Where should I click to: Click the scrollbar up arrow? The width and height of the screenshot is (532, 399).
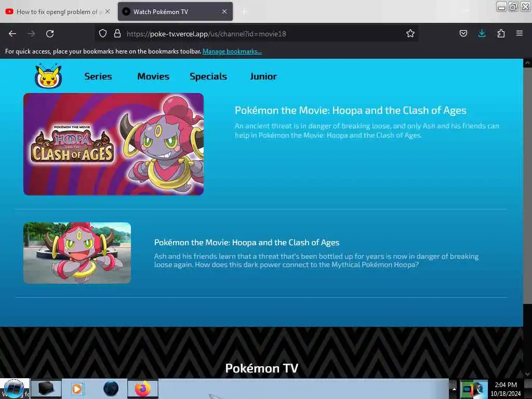527,63
